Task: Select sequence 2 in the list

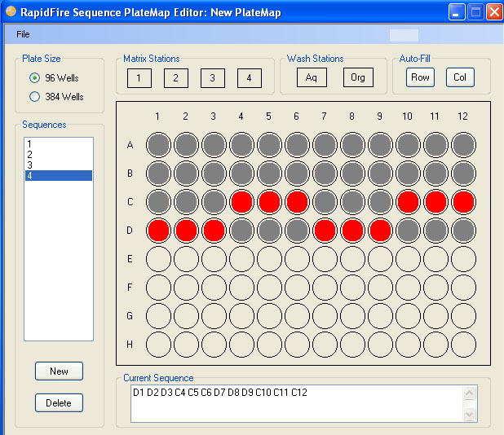Action: coord(59,155)
